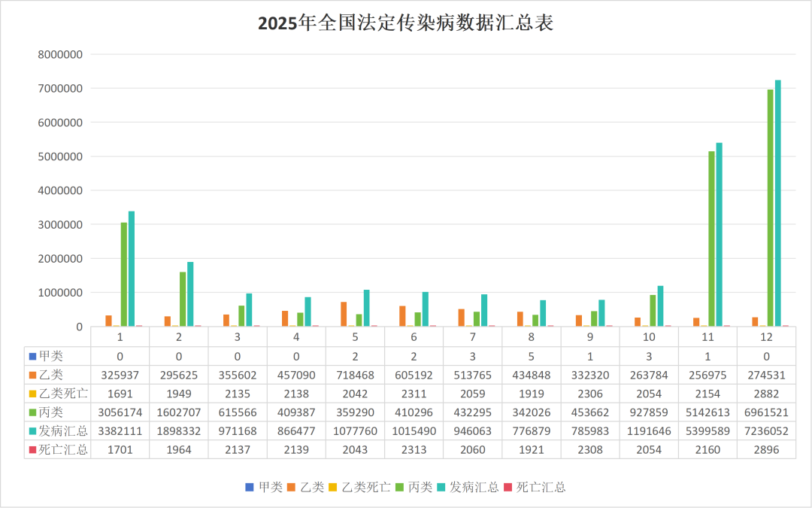Click the teal 发病汇总 bar for month 2

click(190, 294)
